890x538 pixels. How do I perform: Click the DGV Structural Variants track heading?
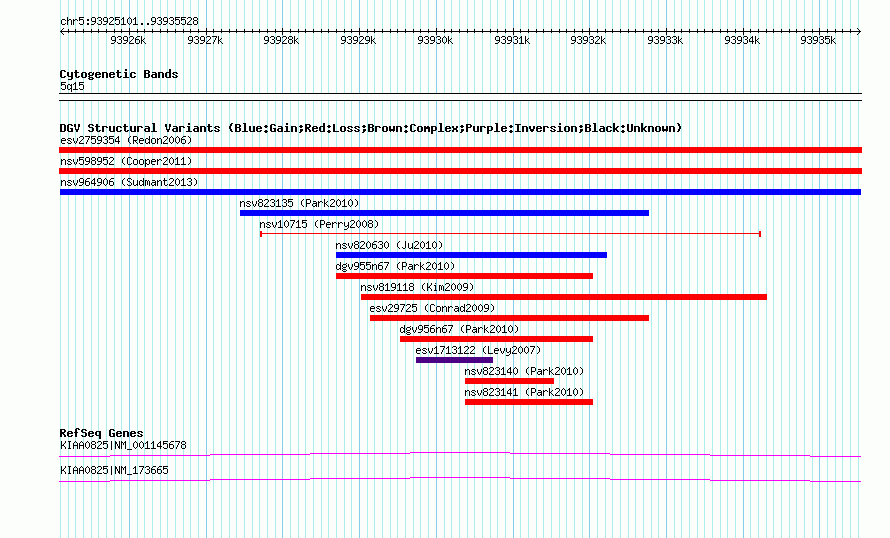click(x=371, y=128)
